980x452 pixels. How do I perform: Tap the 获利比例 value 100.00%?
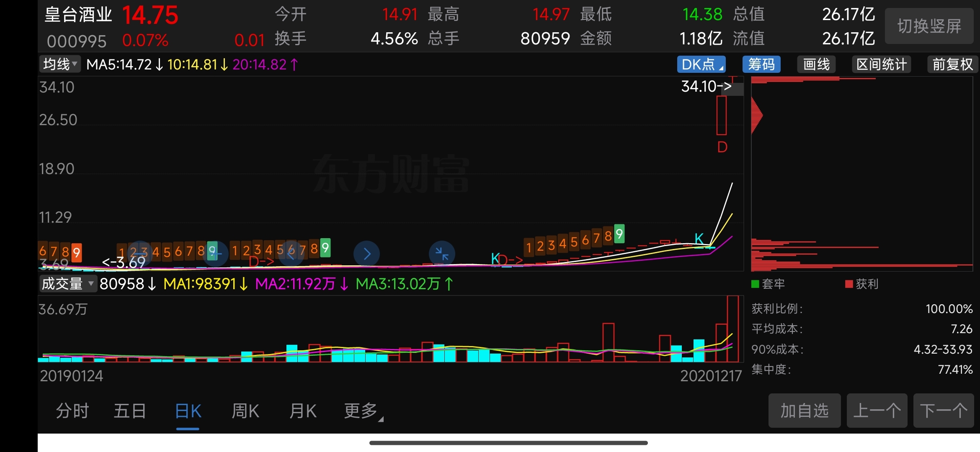pyautogui.click(x=949, y=309)
